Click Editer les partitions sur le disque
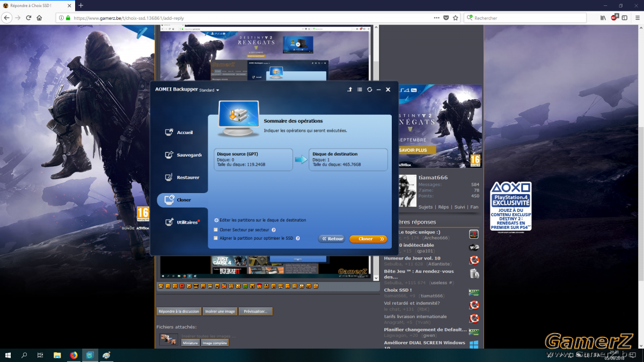The height and width of the screenshot is (362, 644). [x=260, y=220]
